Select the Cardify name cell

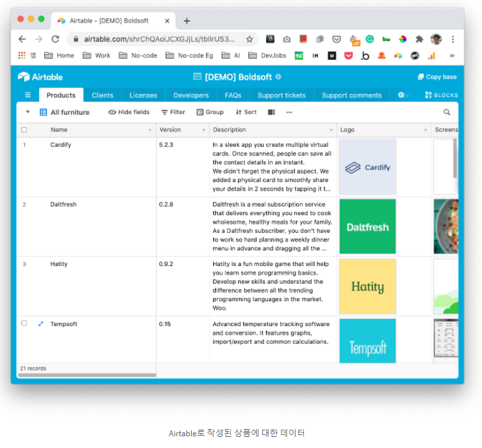pyautogui.click(x=86, y=167)
